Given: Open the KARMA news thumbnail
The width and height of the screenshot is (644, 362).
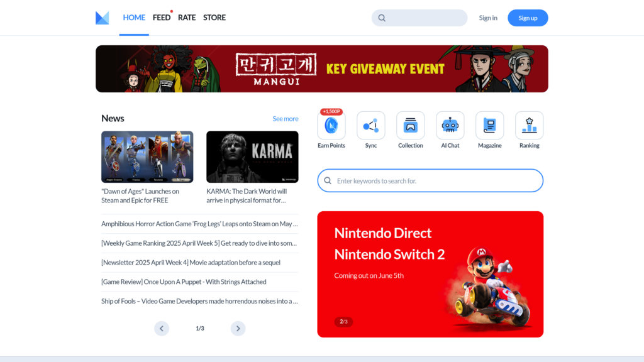Looking at the screenshot, I should tap(253, 156).
